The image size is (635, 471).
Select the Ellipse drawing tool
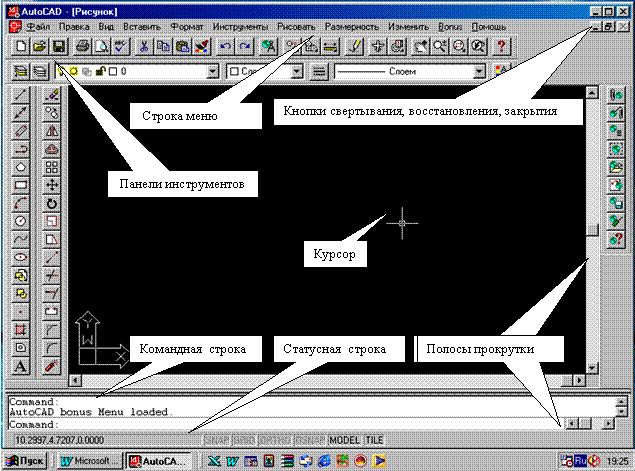pos(20,257)
